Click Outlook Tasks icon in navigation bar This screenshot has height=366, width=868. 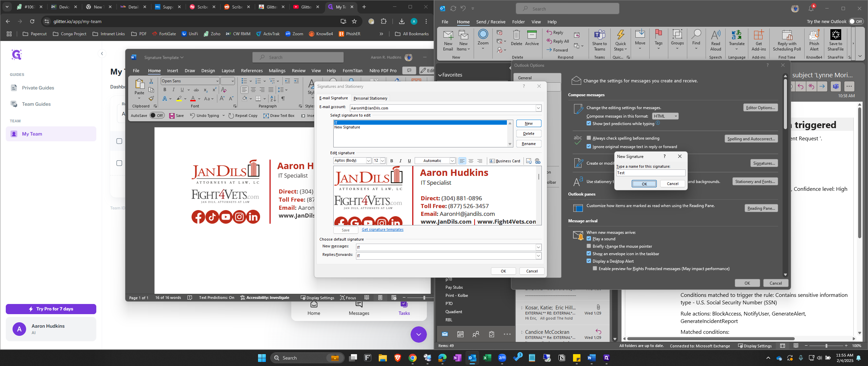coord(492,334)
